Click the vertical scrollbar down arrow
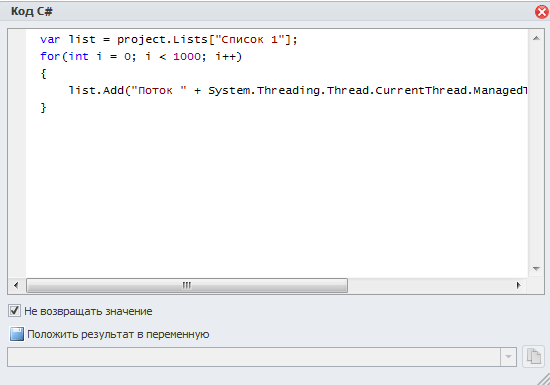Screen dimensions: 550x385 click(x=536, y=269)
